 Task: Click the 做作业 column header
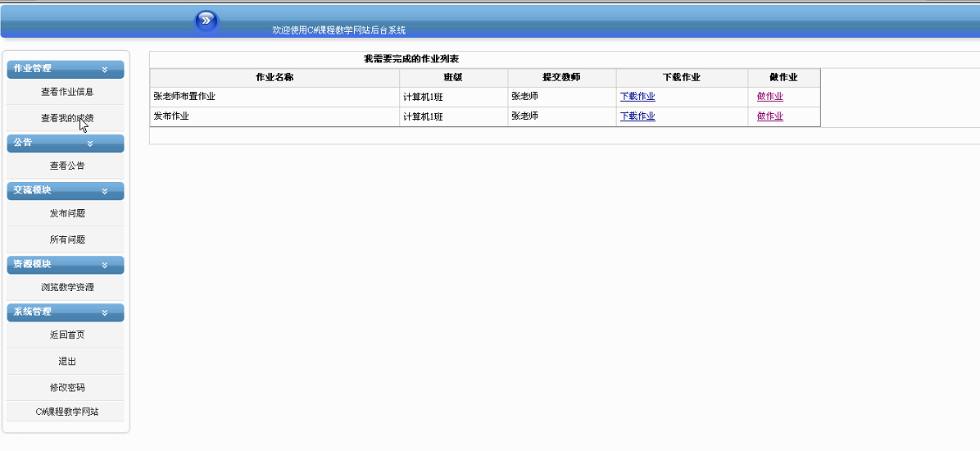click(x=783, y=78)
